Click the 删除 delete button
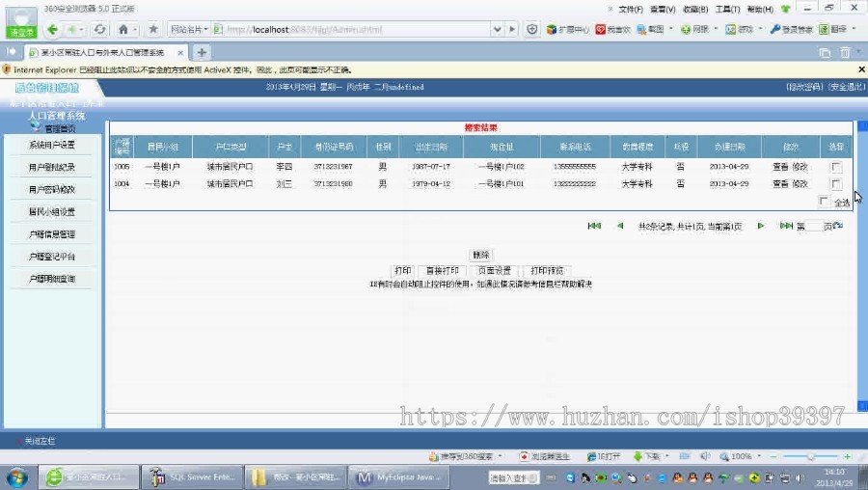Image resolution: width=868 pixels, height=490 pixels. tap(480, 255)
